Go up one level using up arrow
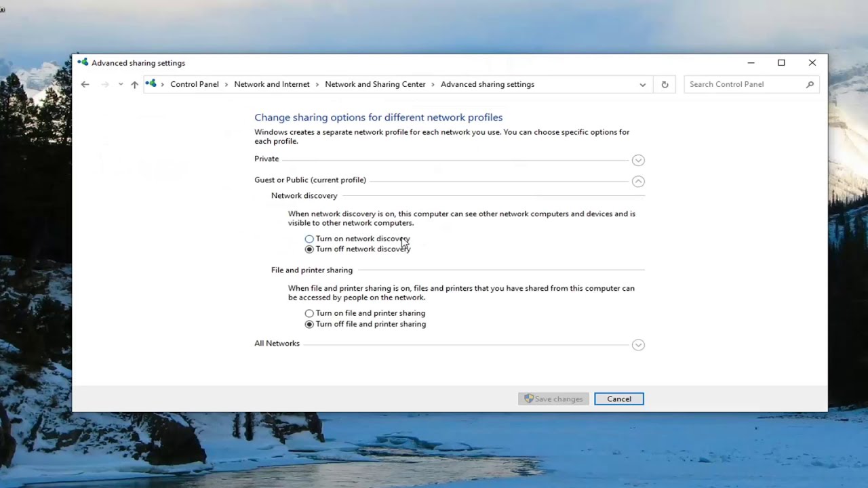 (134, 84)
